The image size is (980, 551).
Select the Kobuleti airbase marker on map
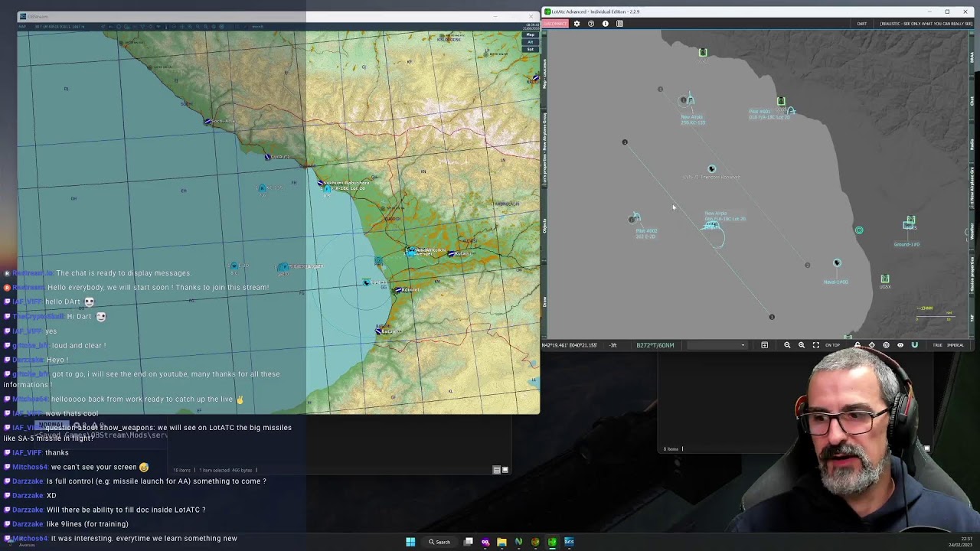coord(398,290)
